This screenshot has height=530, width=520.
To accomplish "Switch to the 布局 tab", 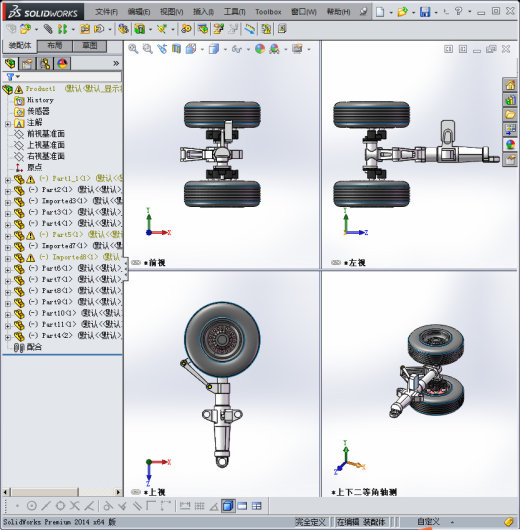I will [54, 46].
